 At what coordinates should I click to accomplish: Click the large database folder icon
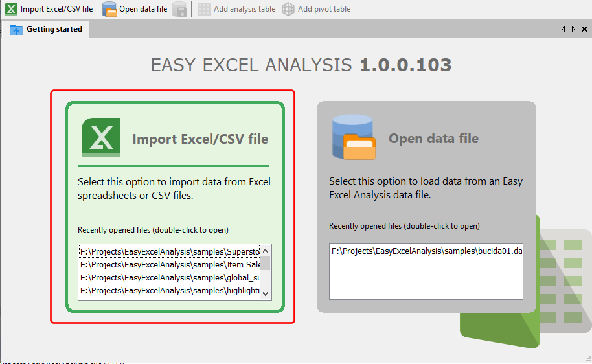[x=353, y=137]
